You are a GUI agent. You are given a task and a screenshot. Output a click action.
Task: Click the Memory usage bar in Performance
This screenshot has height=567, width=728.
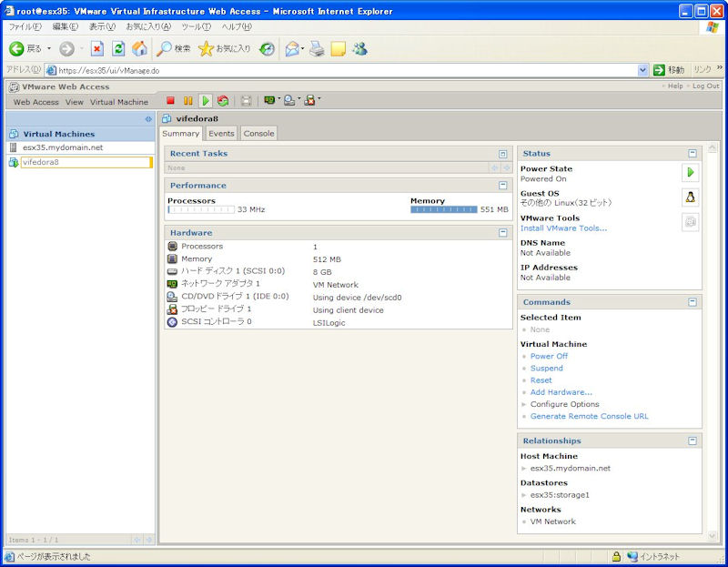pos(444,210)
